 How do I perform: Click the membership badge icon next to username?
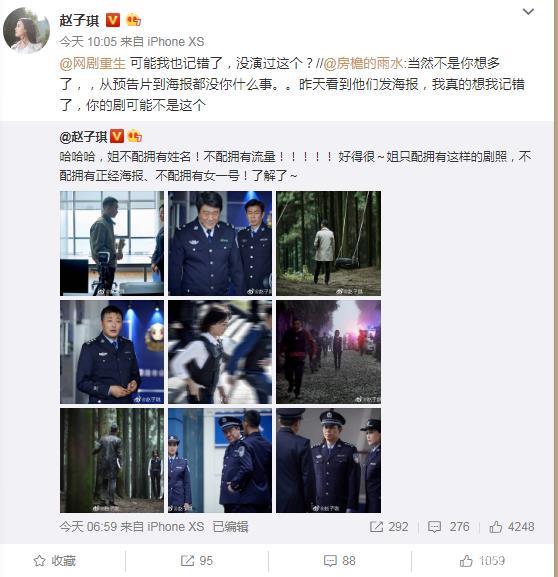click(x=133, y=20)
